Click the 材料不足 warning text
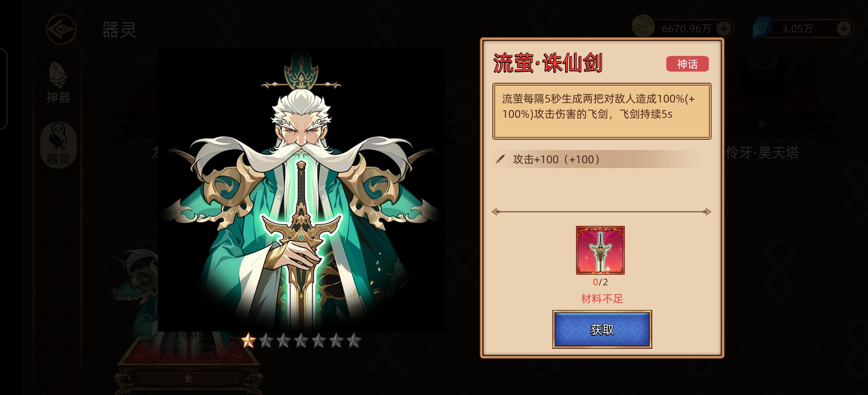The image size is (868, 395). tap(602, 298)
